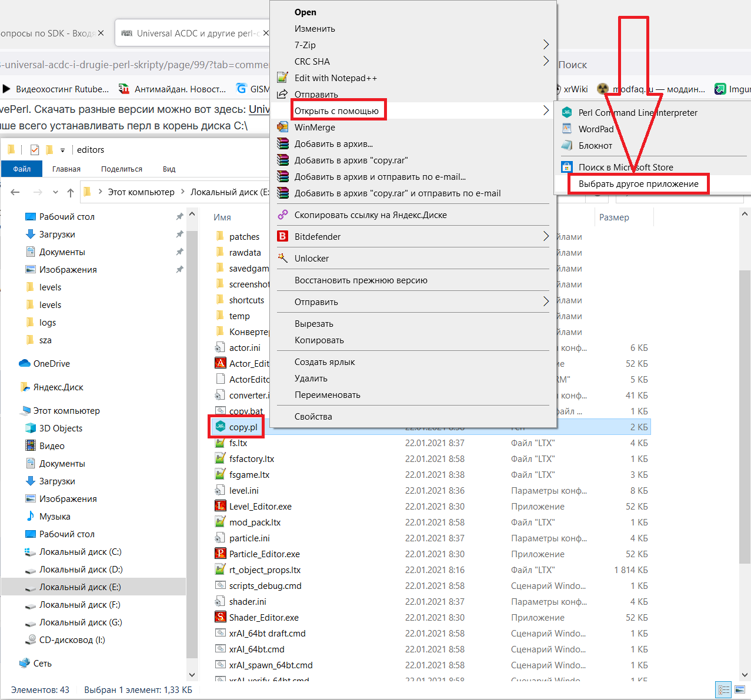This screenshot has height=700, width=751.
Task: Click the OneDrive cloud icon
Action: coord(25,363)
